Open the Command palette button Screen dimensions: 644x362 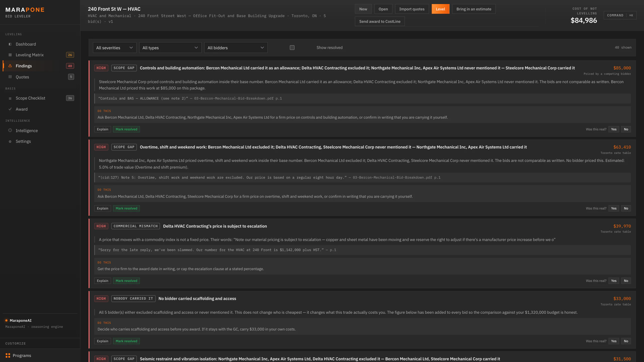[620, 15]
